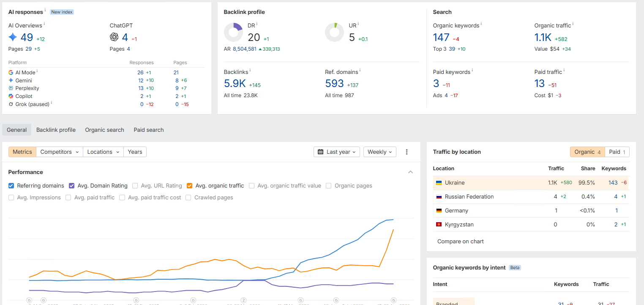Switch to the Backlink profile tab
The width and height of the screenshot is (644, 305).
click(56, 130)
